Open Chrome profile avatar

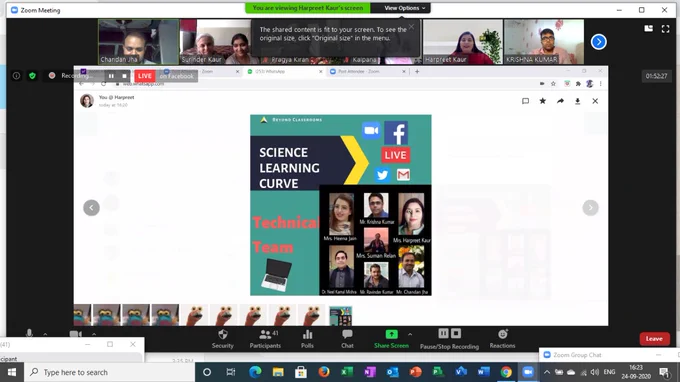[589, 84]
